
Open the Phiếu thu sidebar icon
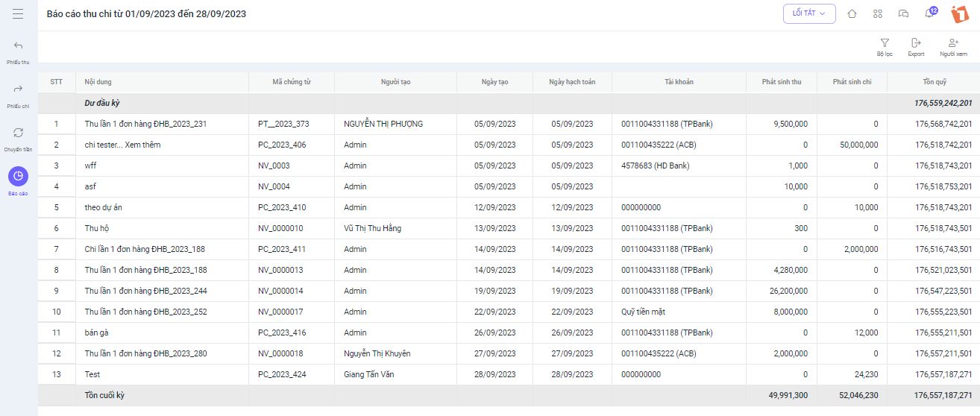pos(18,45)
